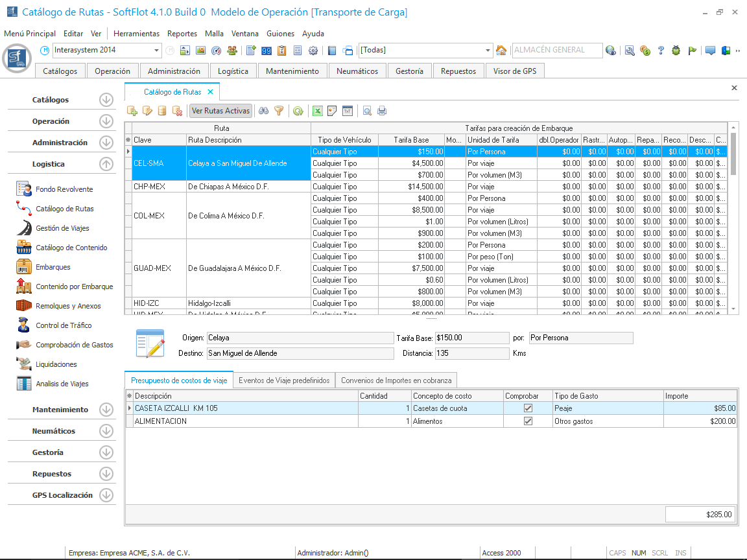Open the Herramientas menu
Image resolution: width=747 pixels, height=560 pixels.
pyautogui.click(x=136, y=34)
